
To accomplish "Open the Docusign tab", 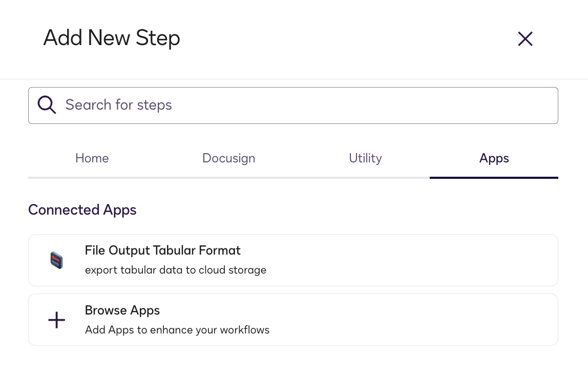I will [x=229, y=158].
